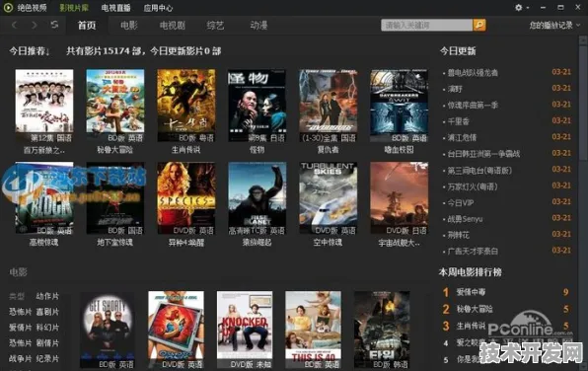Open the 宇宙战舰大.. poster
This screenshot has height=371, width=588.
click(x=399, y=198)
